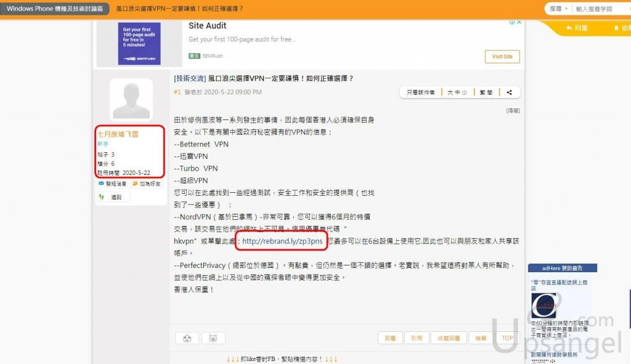Jump to top with TOP button
Viewport: 631px width, 364px height.
[x=507, y=338]
